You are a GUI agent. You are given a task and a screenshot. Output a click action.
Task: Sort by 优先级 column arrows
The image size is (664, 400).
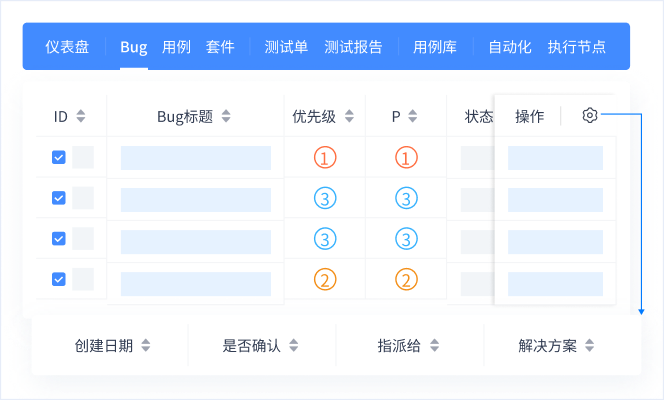[349, 116]
